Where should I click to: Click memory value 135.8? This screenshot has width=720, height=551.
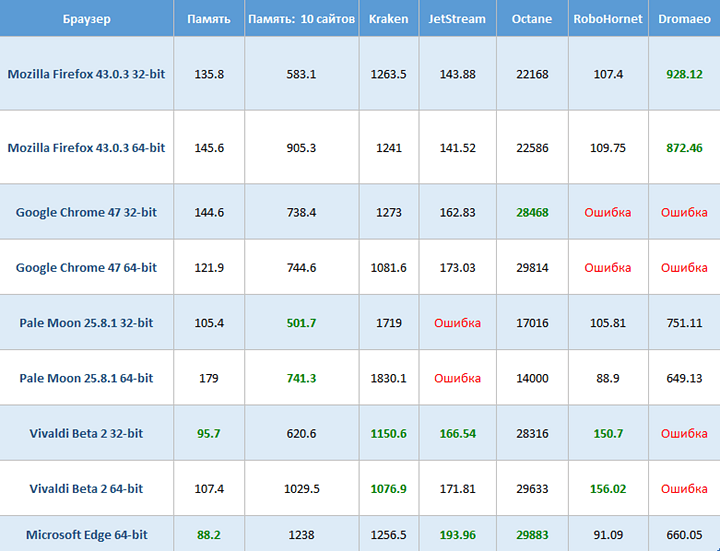(x=209, y=74)
